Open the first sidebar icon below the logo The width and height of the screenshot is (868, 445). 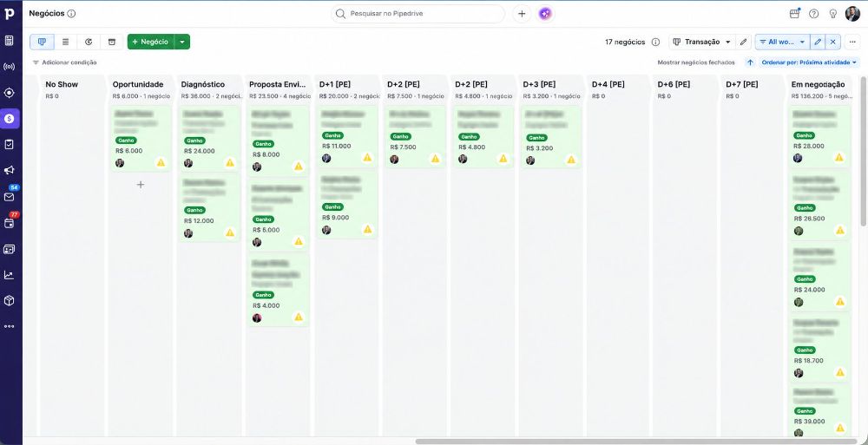(x=10, y=41)
